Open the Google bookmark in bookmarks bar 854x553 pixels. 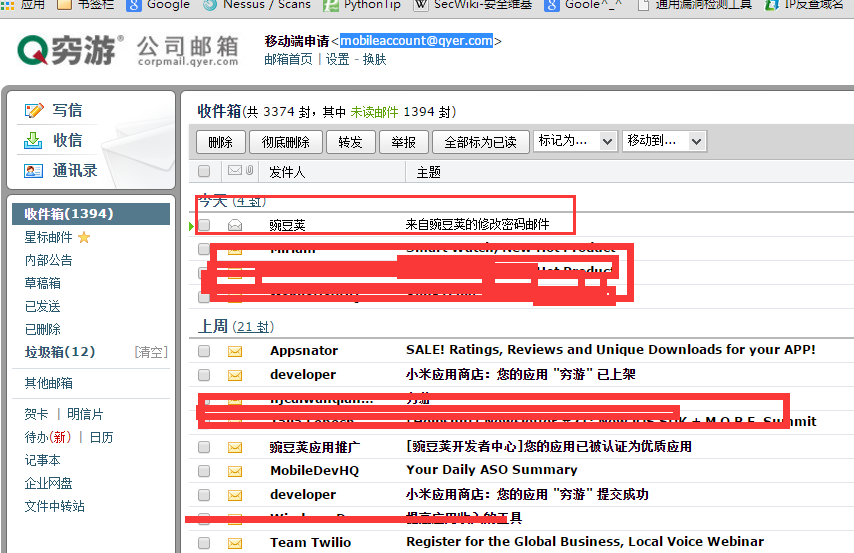point(158,5)
